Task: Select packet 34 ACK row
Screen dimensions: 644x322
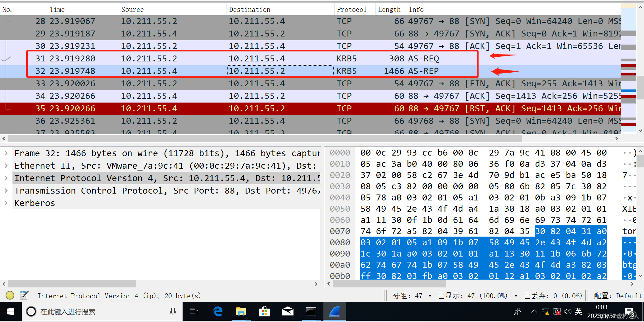Action: [310, 96]
